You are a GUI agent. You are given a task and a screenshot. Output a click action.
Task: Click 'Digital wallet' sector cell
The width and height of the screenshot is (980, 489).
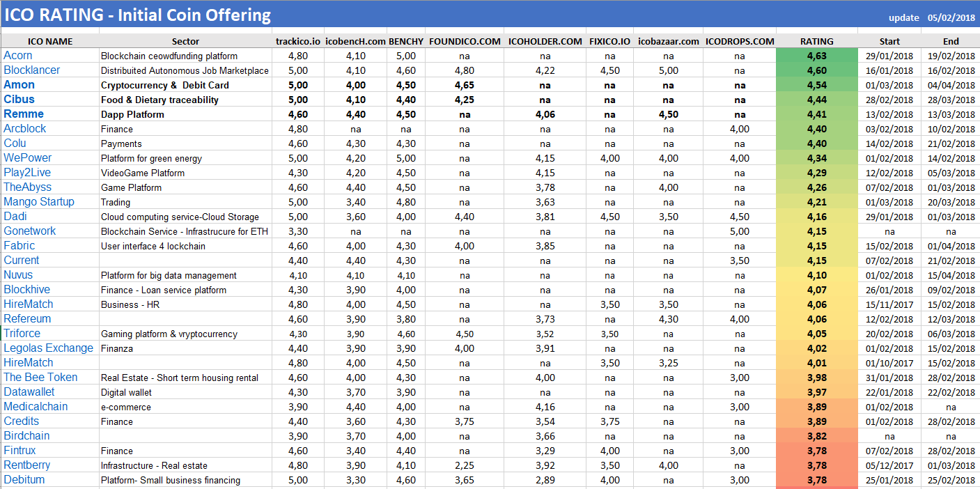[126, 392]
